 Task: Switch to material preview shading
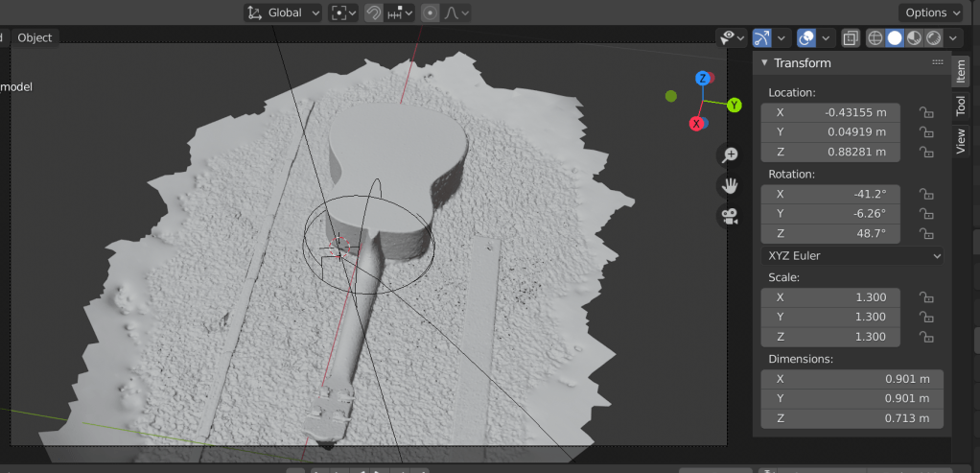913,37
